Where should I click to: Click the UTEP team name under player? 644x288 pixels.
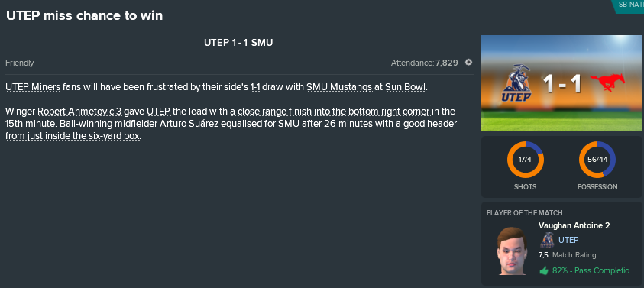coord(568,240)
